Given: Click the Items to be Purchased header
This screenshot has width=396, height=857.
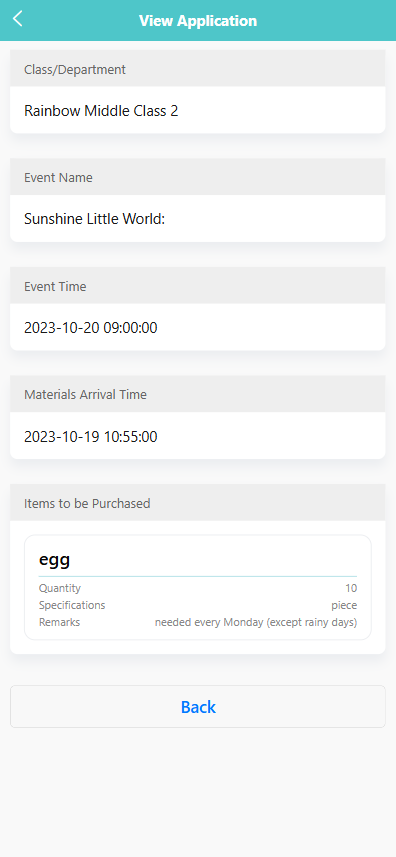Looking at the screenshot, I should point(87,503).
